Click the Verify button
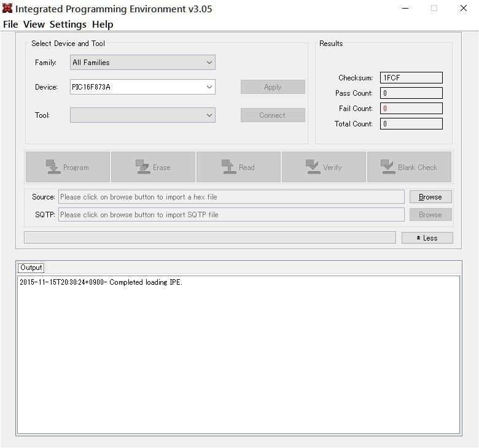This screenshot has width=479, height=448. (x=324, y=167)
